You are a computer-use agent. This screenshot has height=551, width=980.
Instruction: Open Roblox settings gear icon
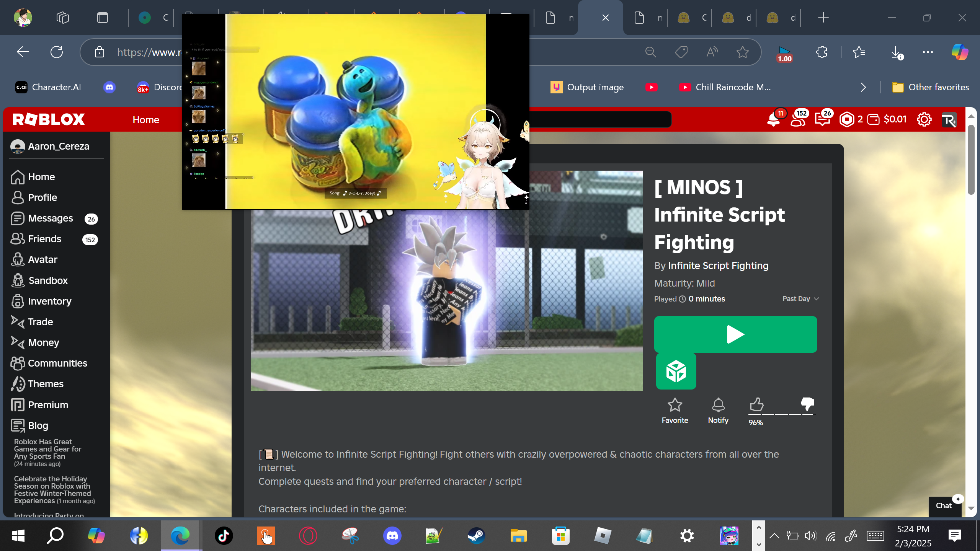(x=924, y=120)
